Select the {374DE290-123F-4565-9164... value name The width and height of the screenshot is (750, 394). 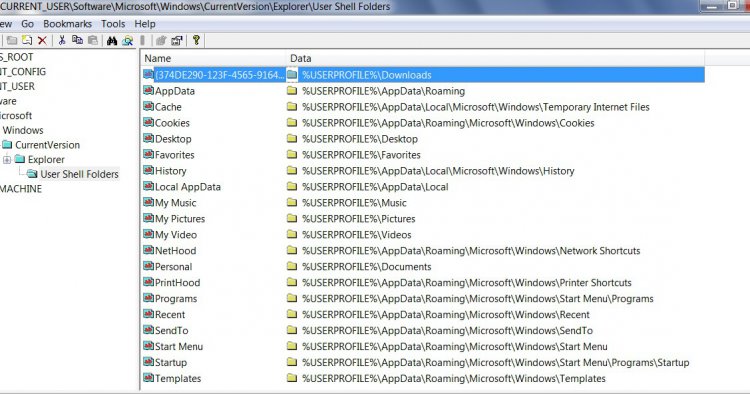pos(220,75)
